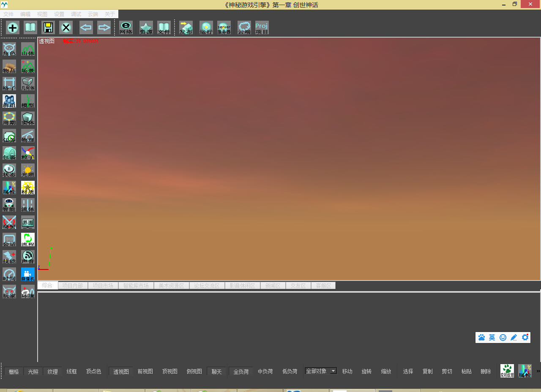Open the 群组 (group) tool
541x392 pixels.
tap(9, 101)
